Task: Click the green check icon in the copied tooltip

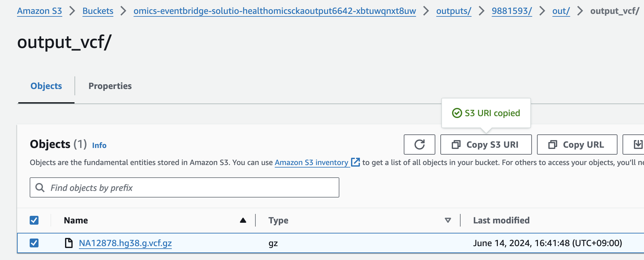Action: click(457, 113)
